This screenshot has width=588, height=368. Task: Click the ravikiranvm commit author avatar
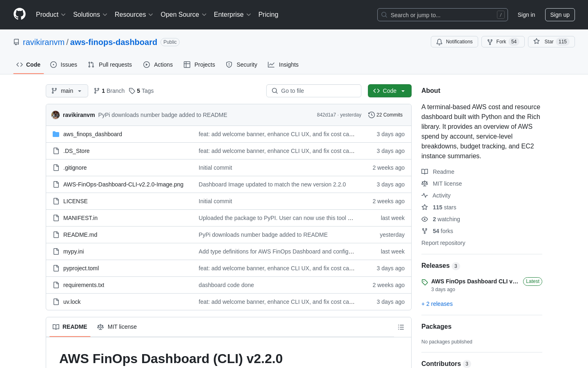pos(56,115)
